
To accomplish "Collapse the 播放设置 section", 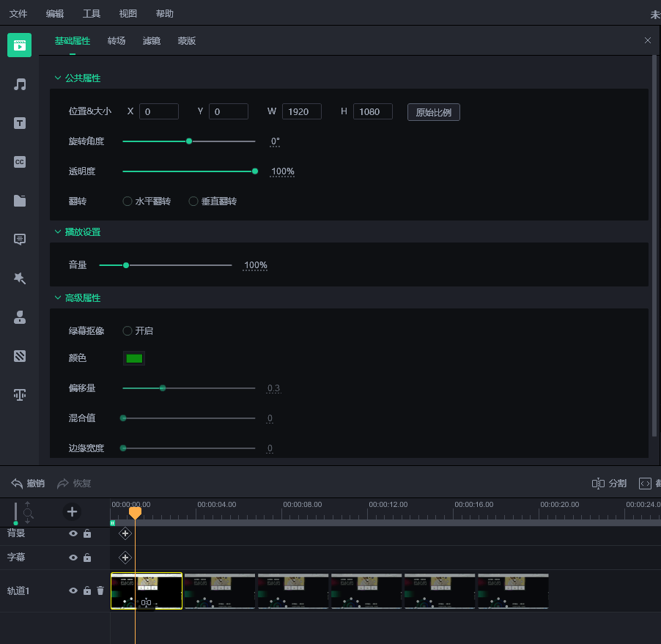I will 59,232.
